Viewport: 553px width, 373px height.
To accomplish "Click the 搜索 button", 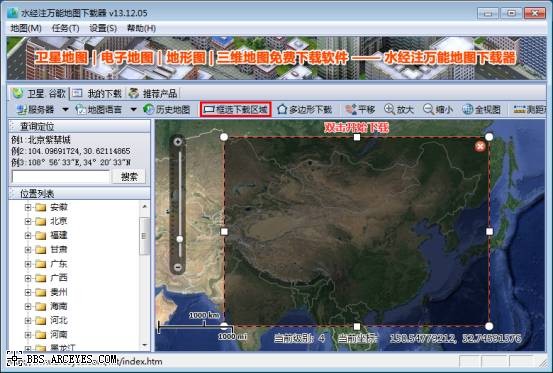I will tap(129, 177).
